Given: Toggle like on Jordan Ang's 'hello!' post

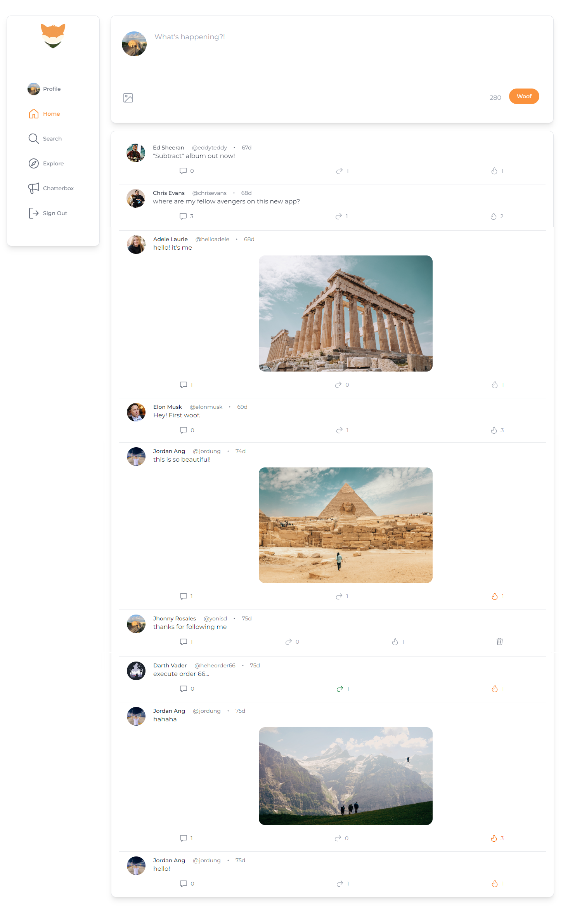Looking at the screenshot, I should pos(495,884).
